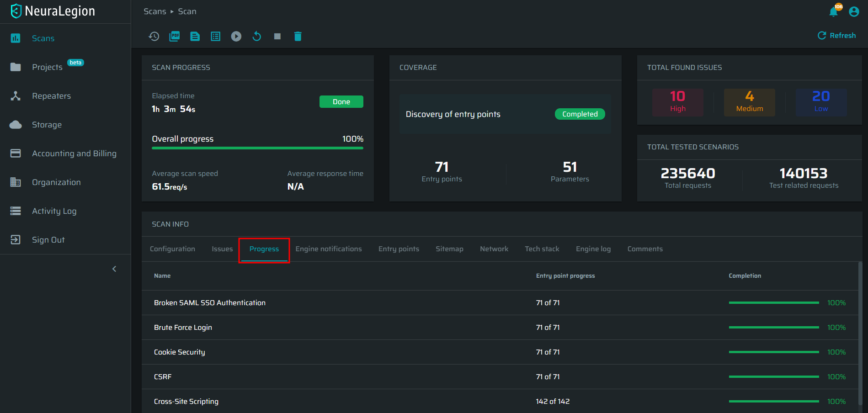Click the 10 High issues box
The image size is (868, 413).
(x=678, y=102)
